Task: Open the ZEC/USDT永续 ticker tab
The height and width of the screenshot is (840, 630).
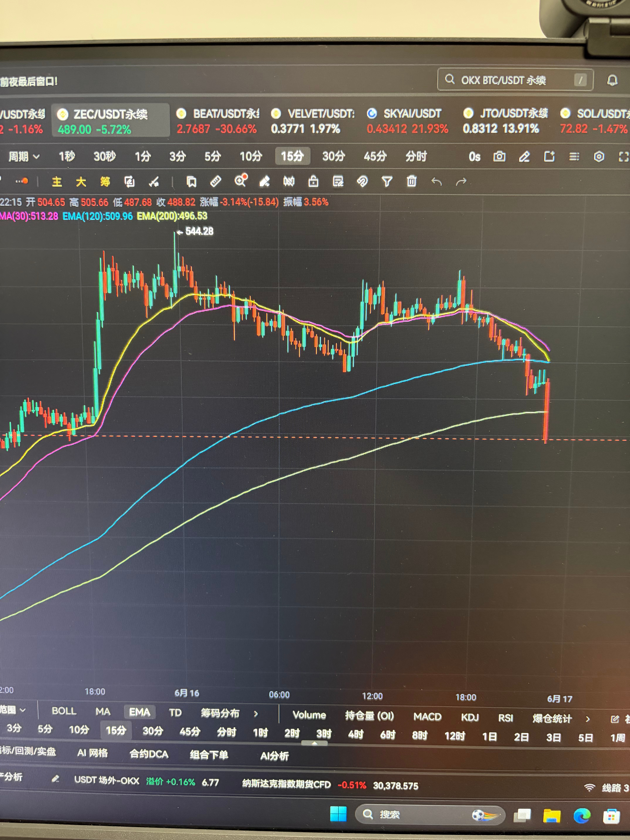Action: pos(110,121)
